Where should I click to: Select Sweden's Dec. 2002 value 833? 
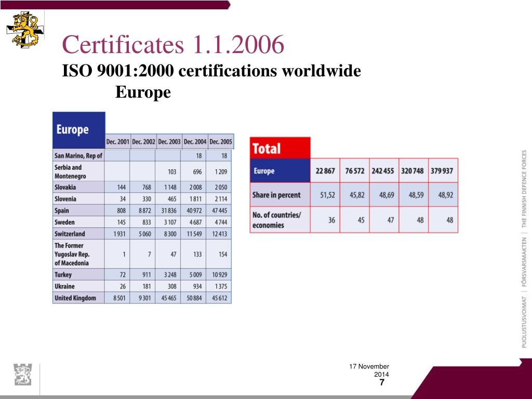point(147,222)
